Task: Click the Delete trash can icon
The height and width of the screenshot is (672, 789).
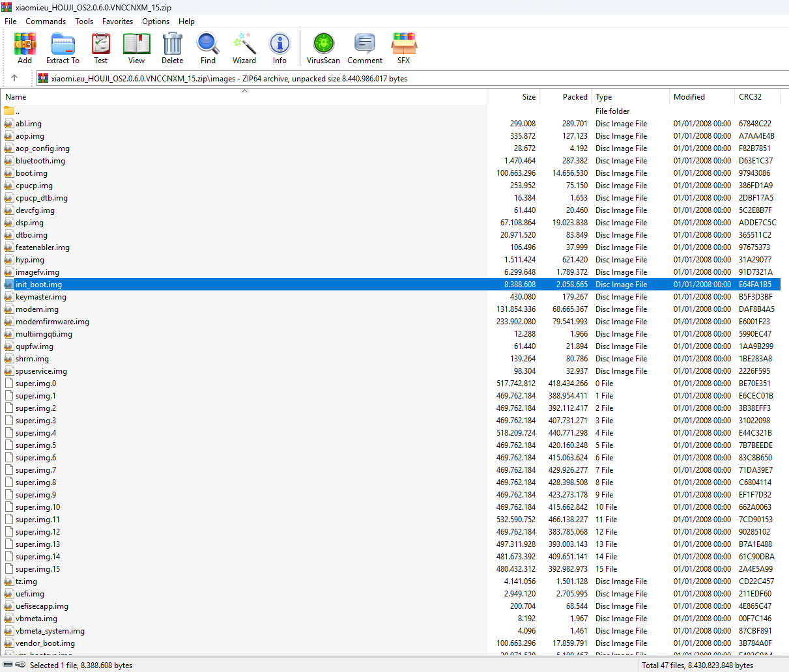Action: click(172, 44)
